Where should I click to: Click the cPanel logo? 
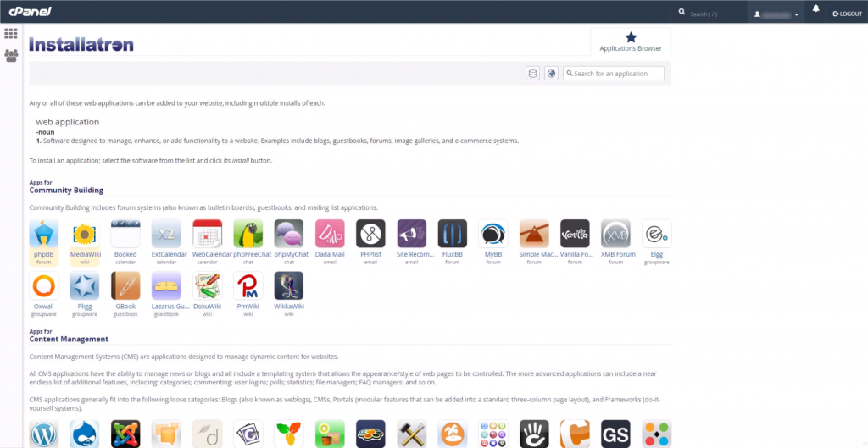click(x=30, y=11)
